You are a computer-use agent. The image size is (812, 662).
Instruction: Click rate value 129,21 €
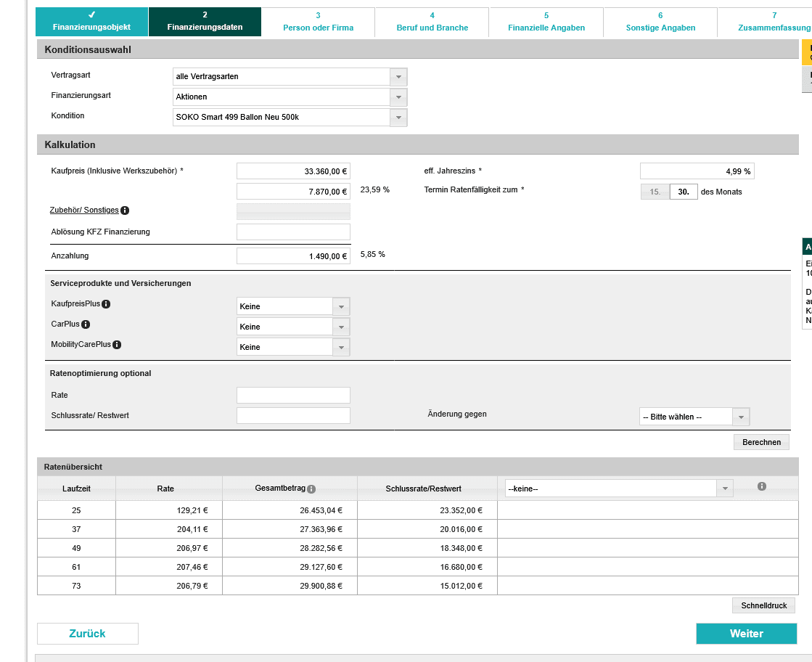point(192,510)
